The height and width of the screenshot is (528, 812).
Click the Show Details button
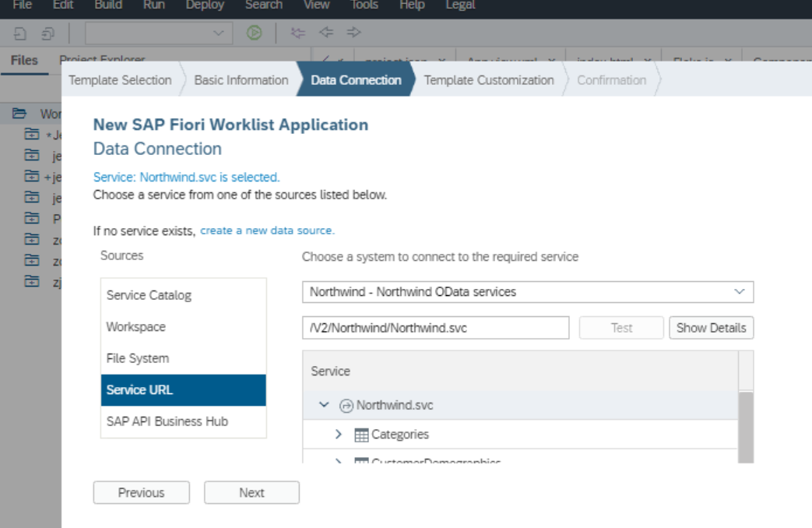(711, 328)
